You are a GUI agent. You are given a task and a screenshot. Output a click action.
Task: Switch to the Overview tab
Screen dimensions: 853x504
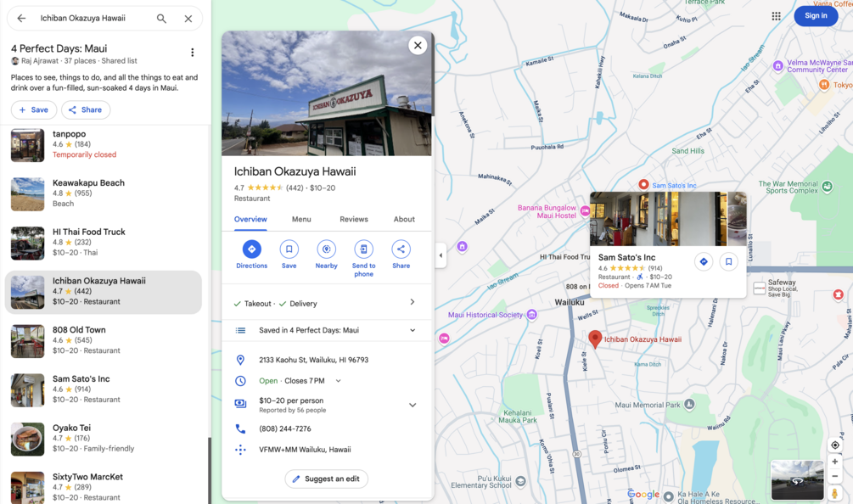[250, 219]
